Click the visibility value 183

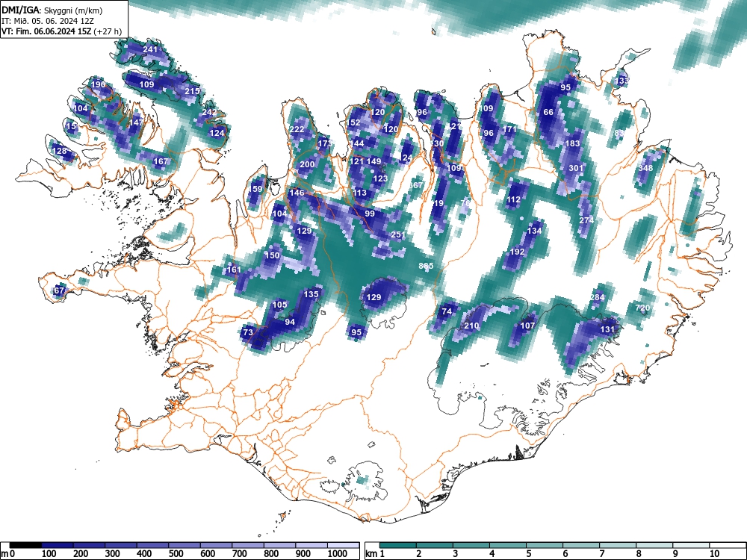(572, 143)
